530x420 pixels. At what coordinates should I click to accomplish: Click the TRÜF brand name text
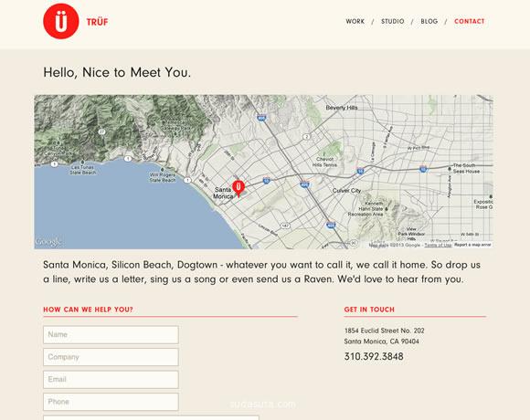(x=98, y=22)
